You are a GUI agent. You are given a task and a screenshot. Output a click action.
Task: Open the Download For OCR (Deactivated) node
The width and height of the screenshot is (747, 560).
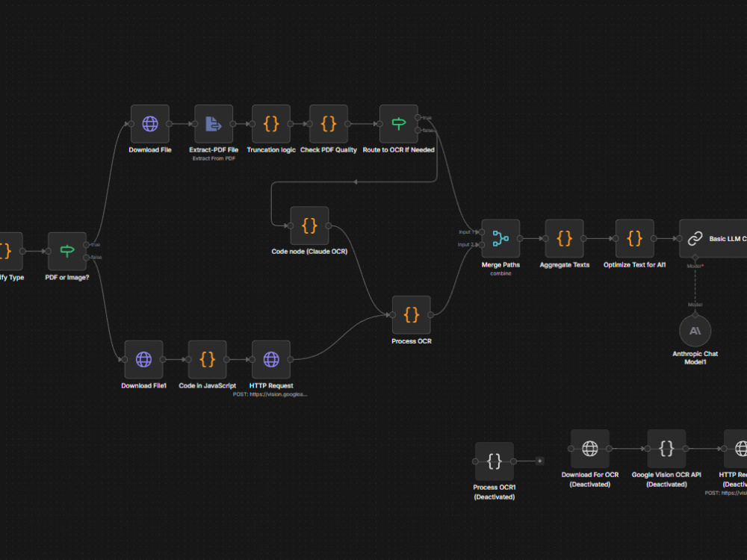click(590, 449)
